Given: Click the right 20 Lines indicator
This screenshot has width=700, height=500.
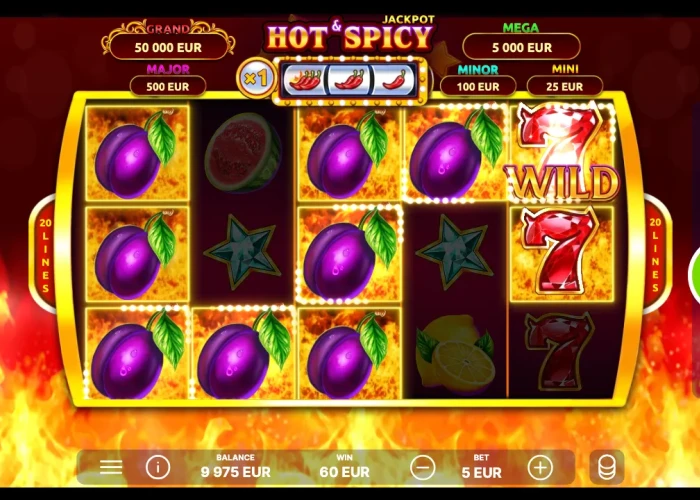Looking at the screenshot, I should tap(655, 255).
